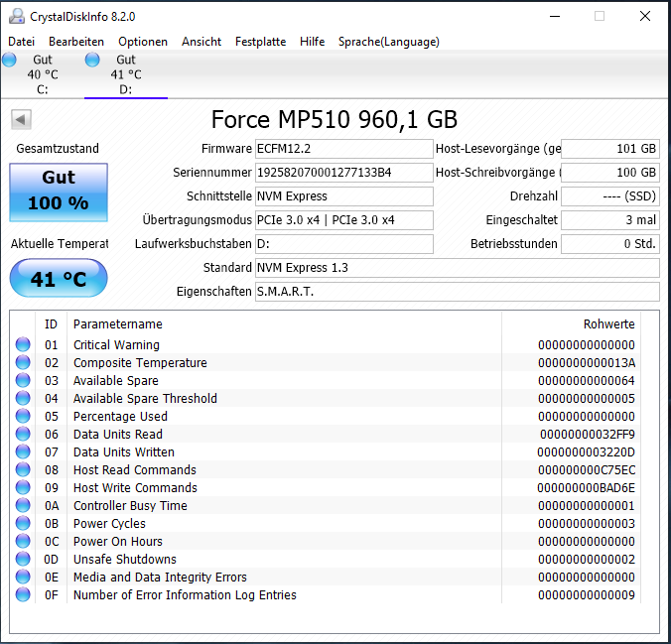Click the Übertragungsmodus value field

click(x=343, y=220)
